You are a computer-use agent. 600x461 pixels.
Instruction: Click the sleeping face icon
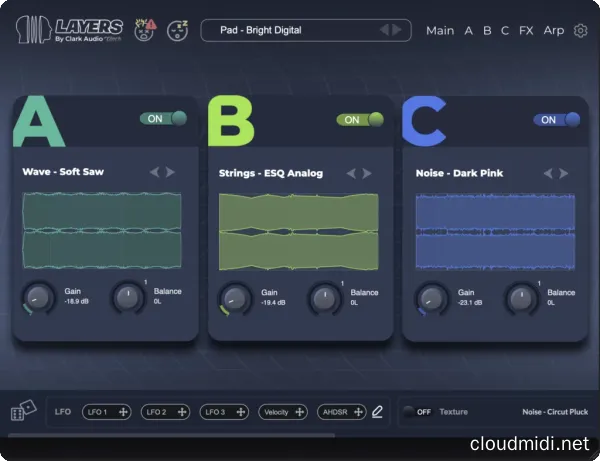click(x=178, y=30)
